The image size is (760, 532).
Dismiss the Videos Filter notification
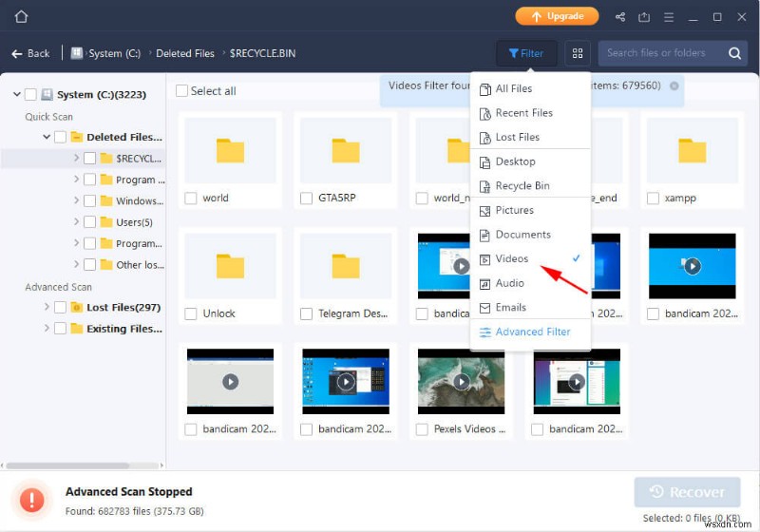click(674, 85)
